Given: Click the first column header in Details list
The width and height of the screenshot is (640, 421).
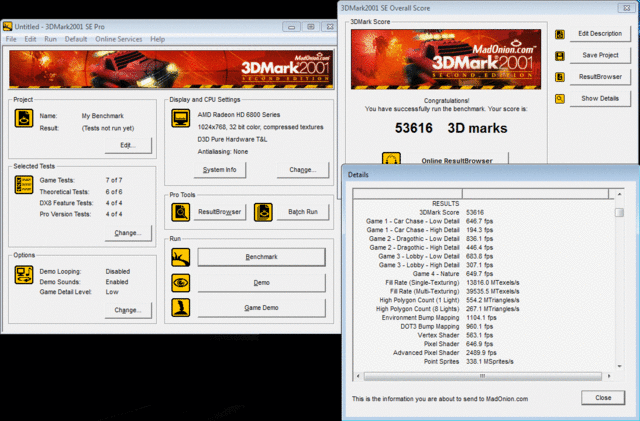Looking at the screenshot, I should tap(408, 194).
